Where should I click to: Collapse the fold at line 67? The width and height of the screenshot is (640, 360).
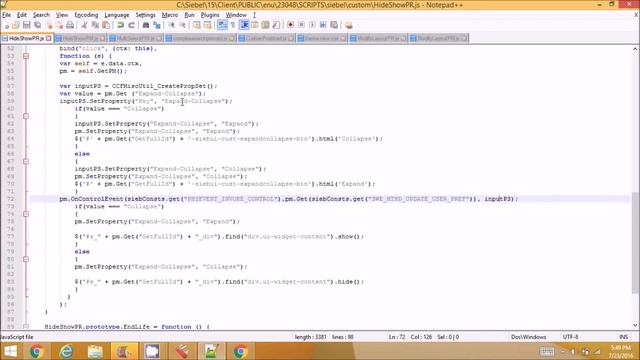[26, 161]
